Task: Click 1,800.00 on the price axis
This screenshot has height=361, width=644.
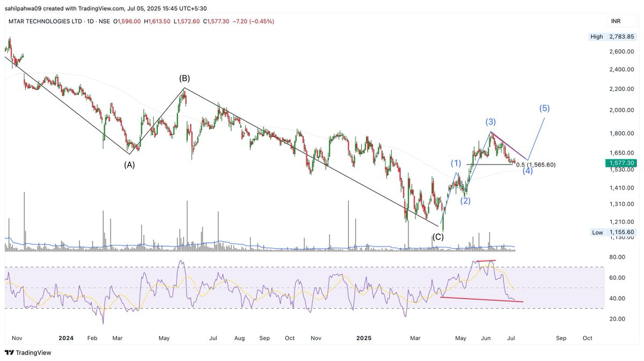Action: (x=623, y=133)
